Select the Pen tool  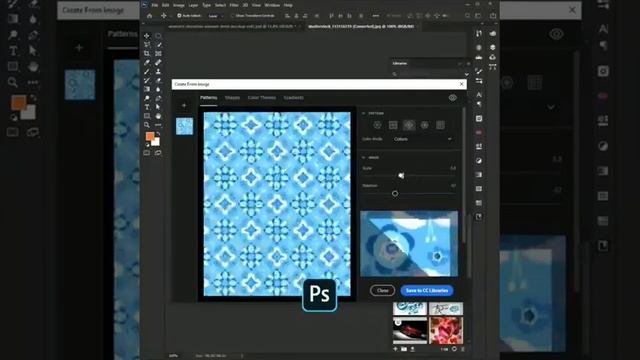click(158, 98)
